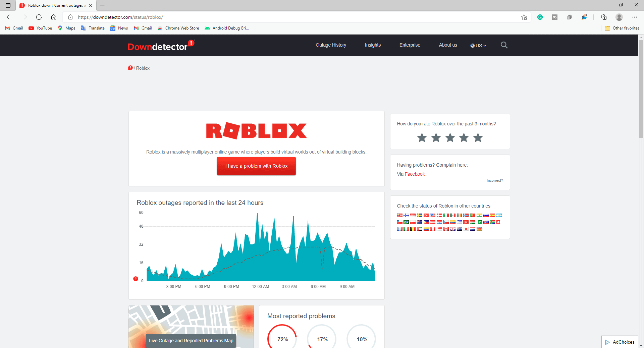Select the Chile flag
Image resolution: width=644 pixels, height=348 pixels.
click(400, 222)
